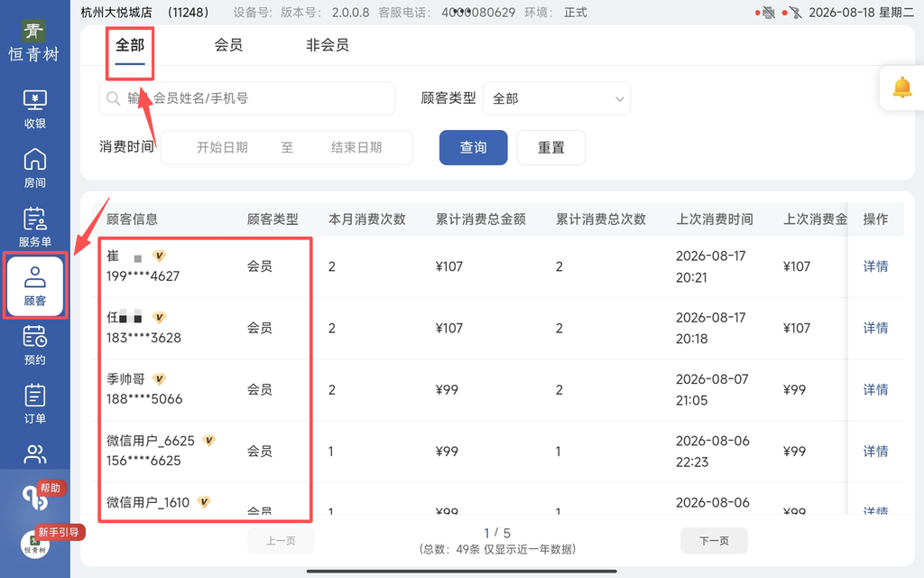Viewport: 924px width, 578px height.
Task: Open the 订单 orders section
Action: [x=35, y=404]
